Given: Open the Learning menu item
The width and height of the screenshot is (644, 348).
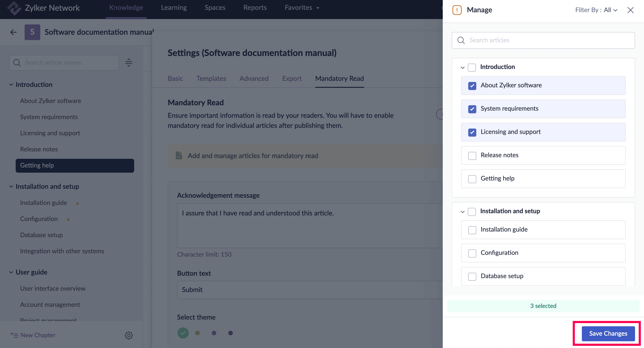Looking at the screenshot, I should 174,8.
